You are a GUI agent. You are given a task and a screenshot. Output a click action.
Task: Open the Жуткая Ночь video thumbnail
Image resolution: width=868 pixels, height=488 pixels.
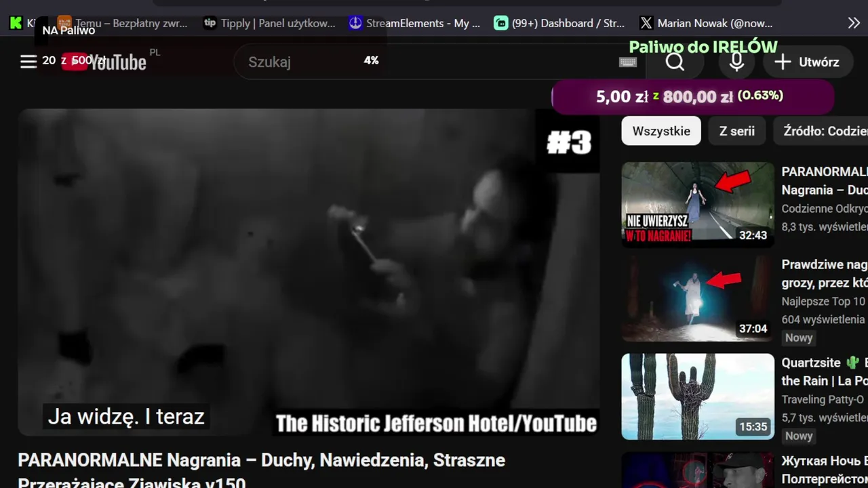click(698, 470)
